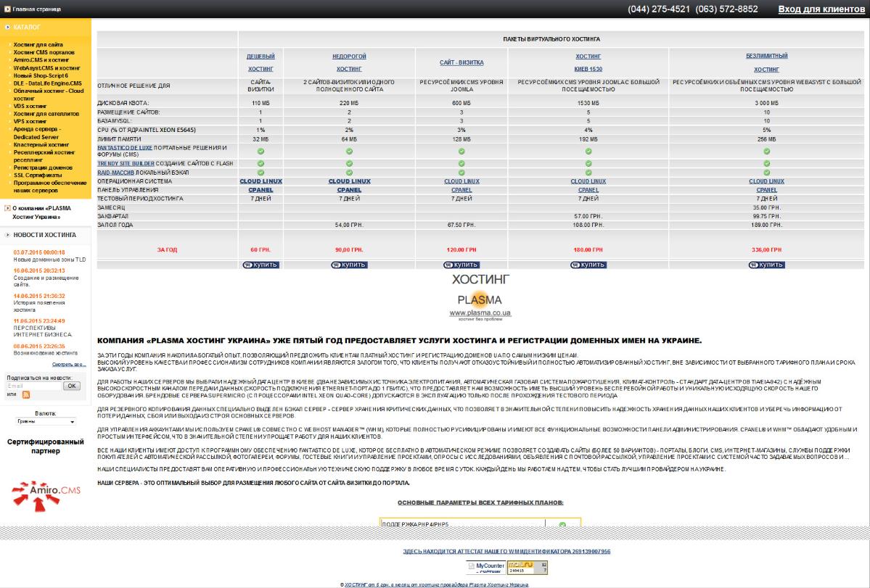Open Вход для клиентов login link
The image size is (870, 588).
pos(821,9)
